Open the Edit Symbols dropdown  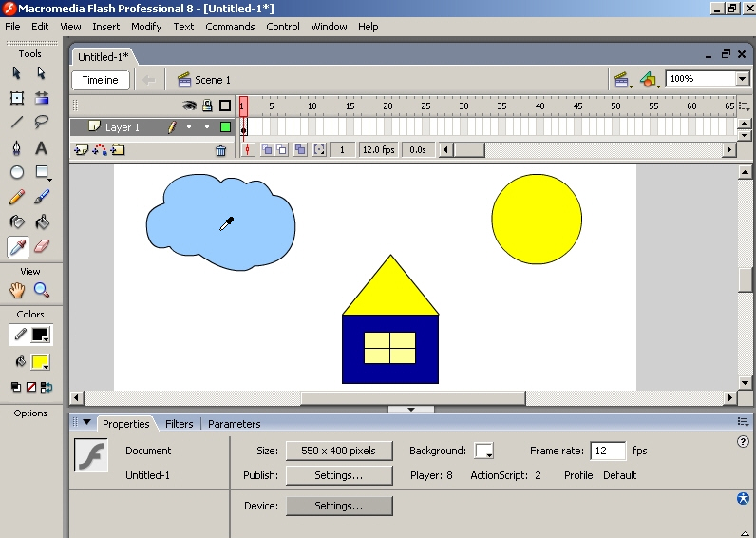coord(650,80)
